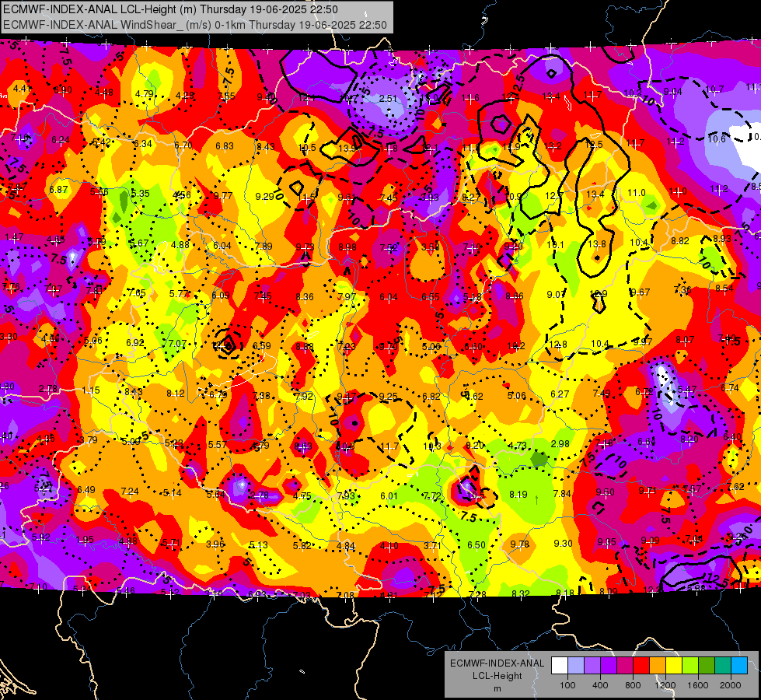This screenshot has height=700, width=761.
Task: Click the lime green legend swatch
Action: [690, 666]
